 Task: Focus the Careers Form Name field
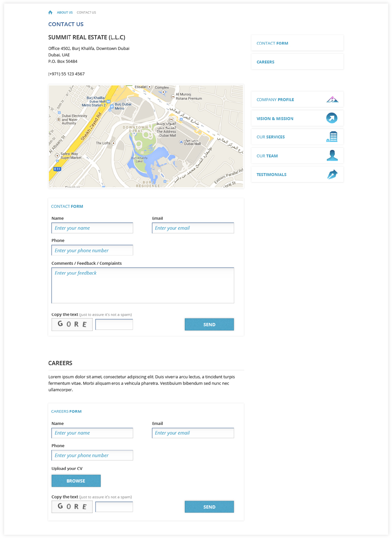click(92, 433)
